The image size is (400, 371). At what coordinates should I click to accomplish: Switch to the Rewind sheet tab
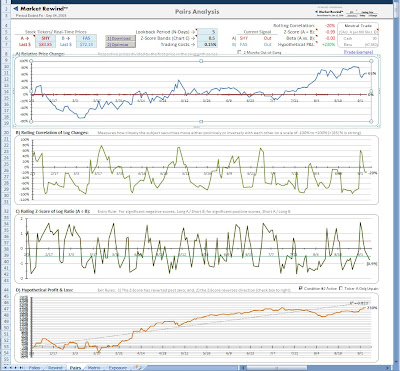click(x=55, y=368)
